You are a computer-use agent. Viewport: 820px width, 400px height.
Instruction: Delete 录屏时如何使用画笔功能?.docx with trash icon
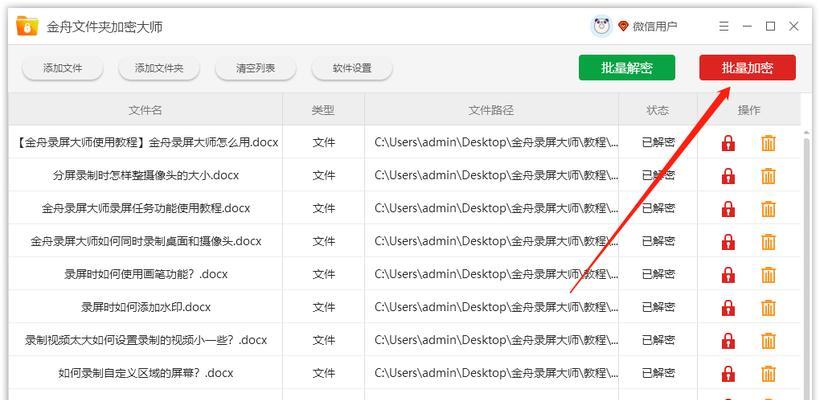click(768, 275)
